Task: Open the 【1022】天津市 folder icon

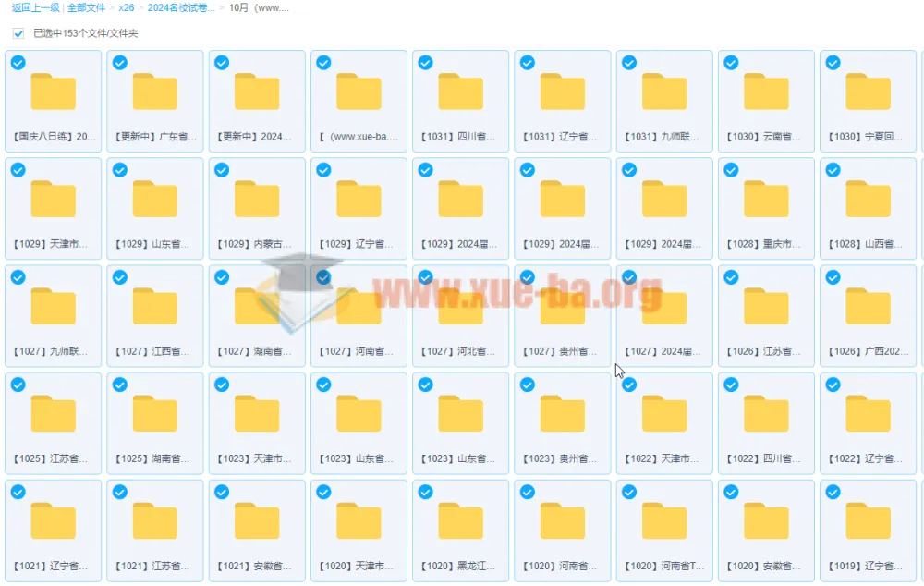Action: [x=664, y=413]
